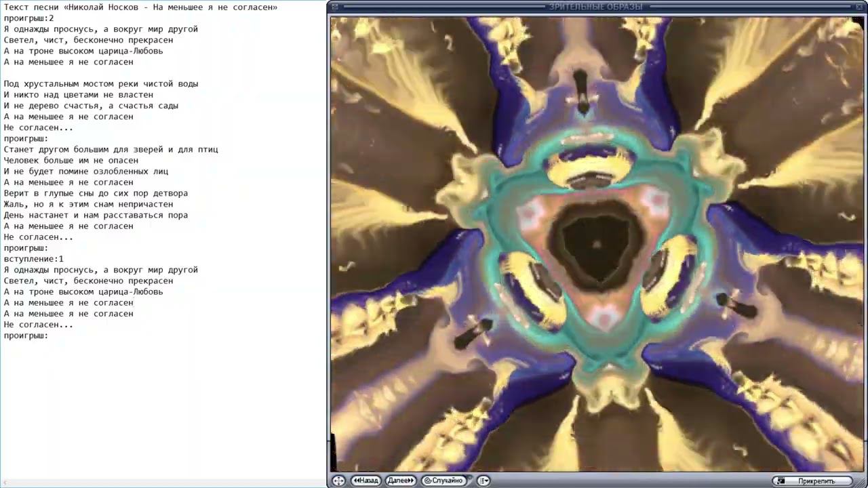Click the text line 'проигрыш:2'

point(28,18)
